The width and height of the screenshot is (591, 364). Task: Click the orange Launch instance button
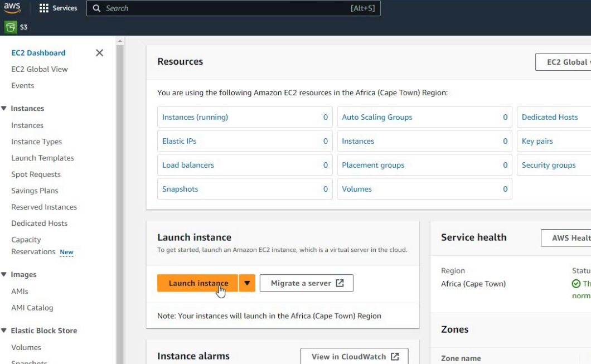coord(197,283)
